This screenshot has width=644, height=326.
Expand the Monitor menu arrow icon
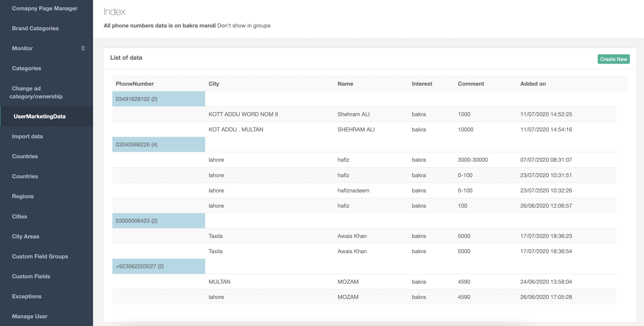(x=83, y=48)
